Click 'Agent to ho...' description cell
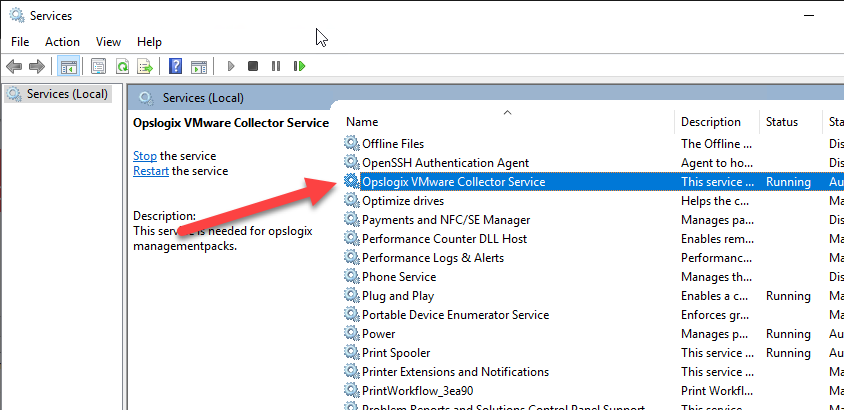The image size is (844, 410). point(716,162)
